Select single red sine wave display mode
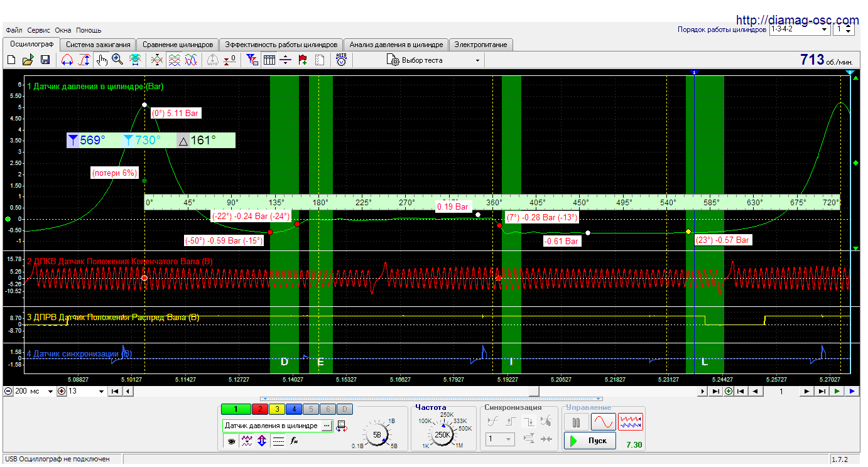The height and width of the screenshot is (467, 868). coord(604,422)
